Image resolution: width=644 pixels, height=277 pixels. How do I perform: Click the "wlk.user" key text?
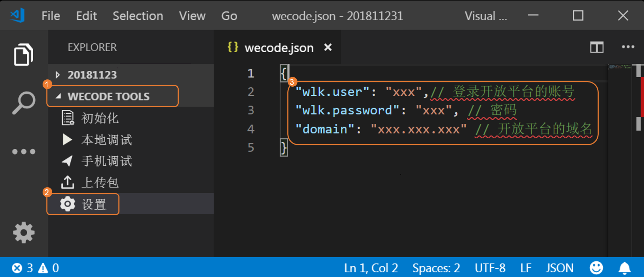[x=333, y=92]
